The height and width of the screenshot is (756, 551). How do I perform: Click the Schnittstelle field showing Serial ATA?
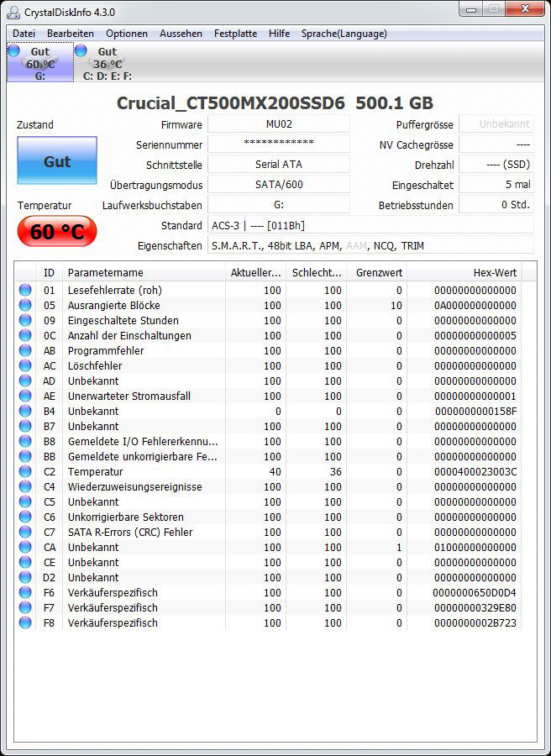[279, 165]
